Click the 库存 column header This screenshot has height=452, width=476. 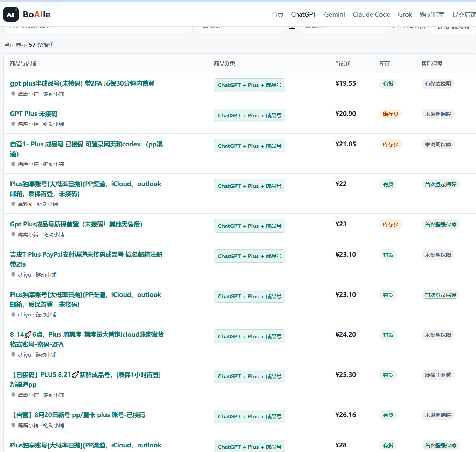click(x=385, y=63)
